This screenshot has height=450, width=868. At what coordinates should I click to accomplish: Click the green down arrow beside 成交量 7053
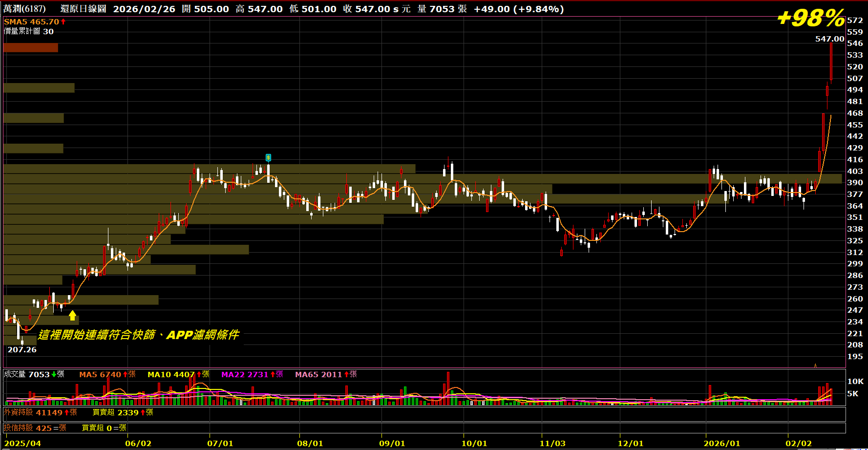coord(54,374)
